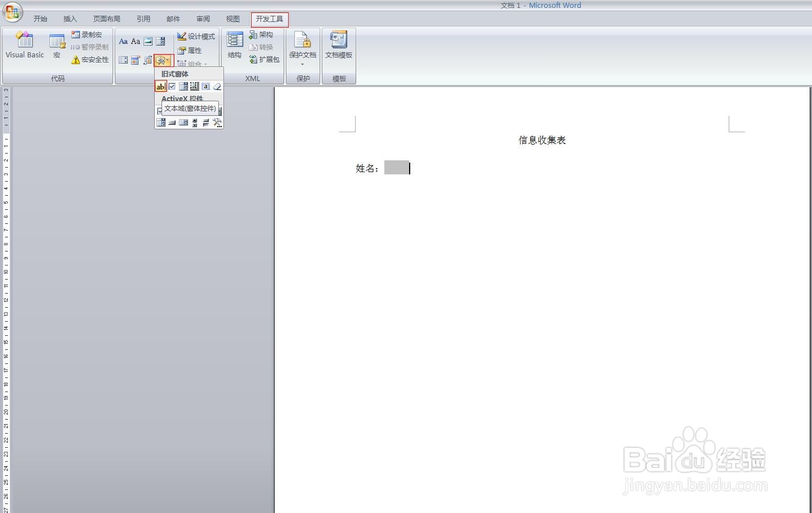Switch to the 开始 tab
The width and height of the screenshot is (812, 513).
(41, 19)
